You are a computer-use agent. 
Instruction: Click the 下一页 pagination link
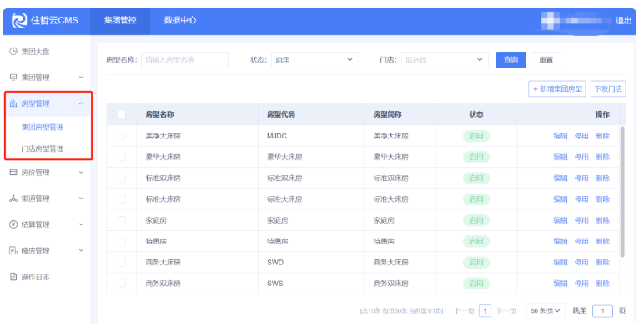tap(506, 311)
